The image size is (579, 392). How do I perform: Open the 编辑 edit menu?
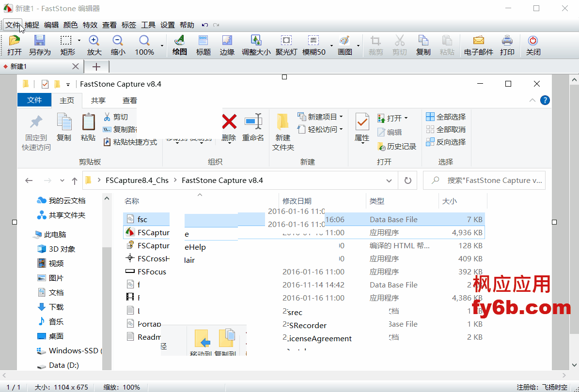(x=51, y=25)
